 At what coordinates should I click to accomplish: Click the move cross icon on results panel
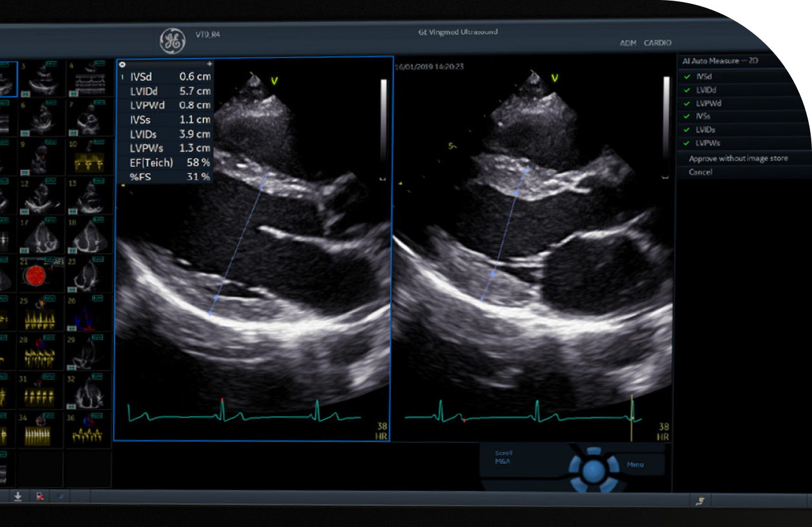pyautogui.click(x=208, y=64)
